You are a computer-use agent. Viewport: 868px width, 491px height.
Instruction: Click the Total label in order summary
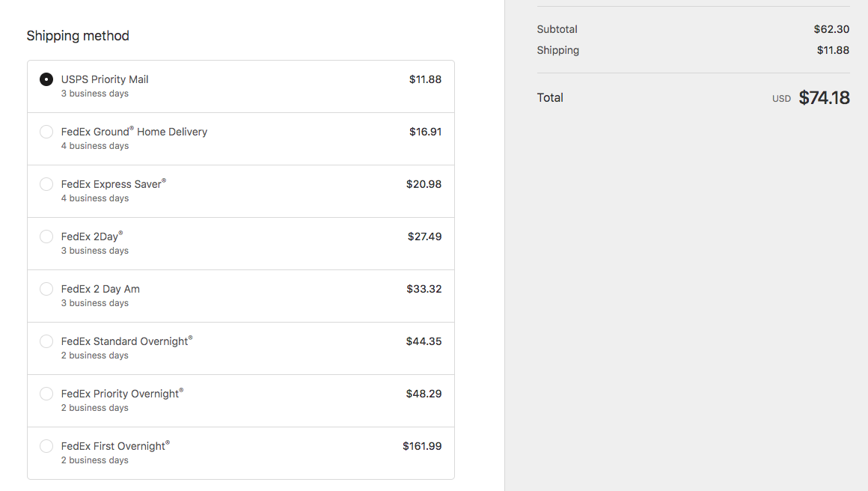(550, 97)
